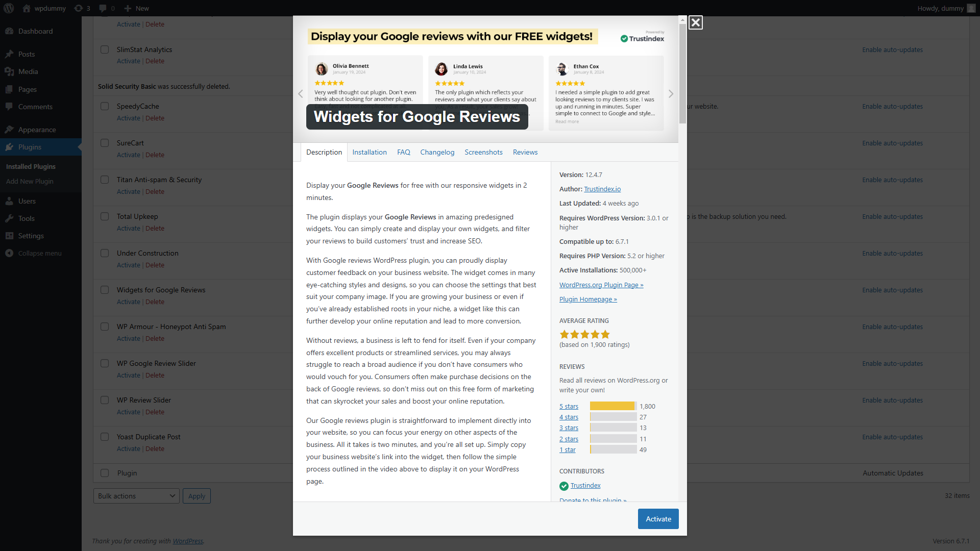
Task: Open the Pages icon in sidebar
Action: 9,89
